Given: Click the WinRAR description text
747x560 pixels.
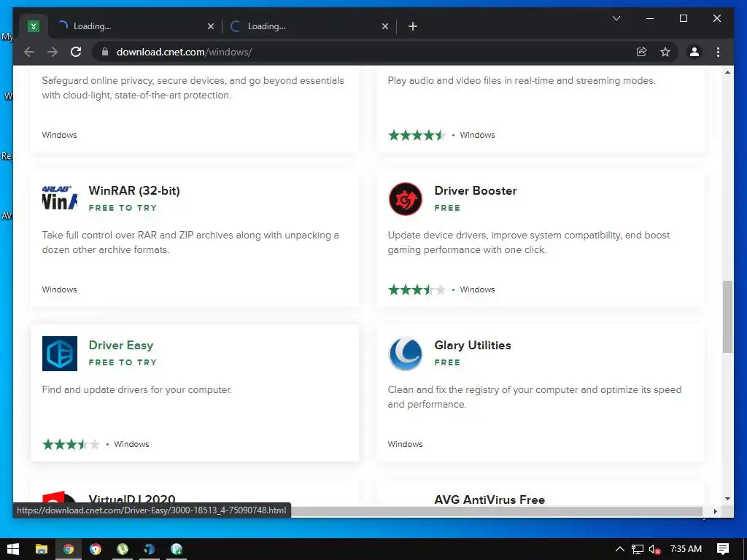Looking at the screenshot, I should 190,242.
